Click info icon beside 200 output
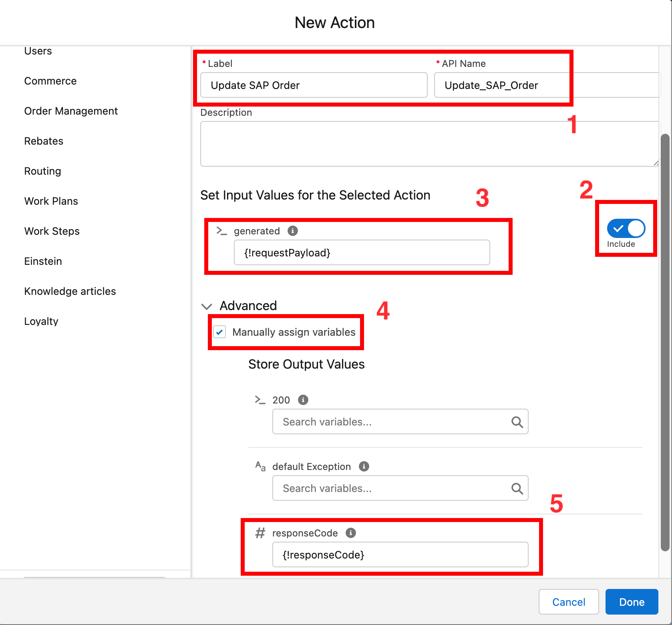This screenshot has width=672, height=625. click(303, 400)
